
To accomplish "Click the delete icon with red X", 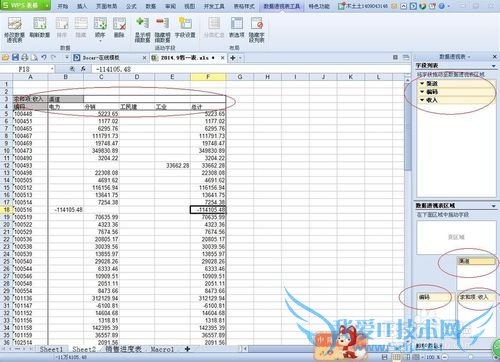I will 119,24.
